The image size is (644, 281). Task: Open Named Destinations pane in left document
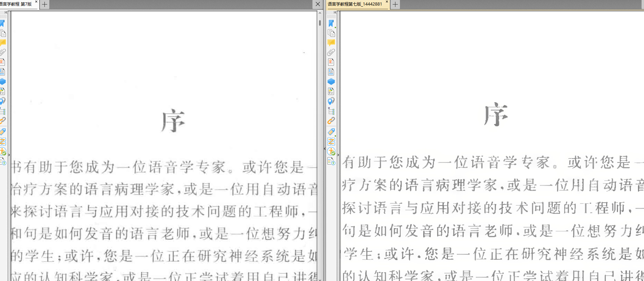2,101
